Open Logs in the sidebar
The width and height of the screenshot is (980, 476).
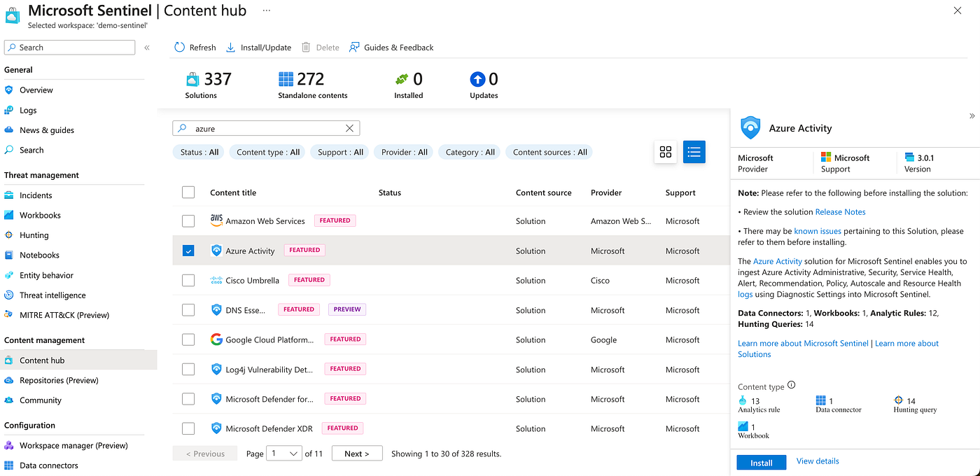point(28,110)
